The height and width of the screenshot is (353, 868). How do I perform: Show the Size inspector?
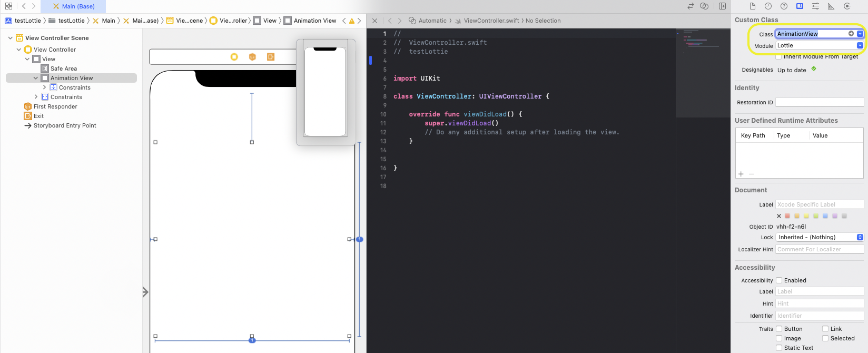pyautogui.click(x=831, y=6)
